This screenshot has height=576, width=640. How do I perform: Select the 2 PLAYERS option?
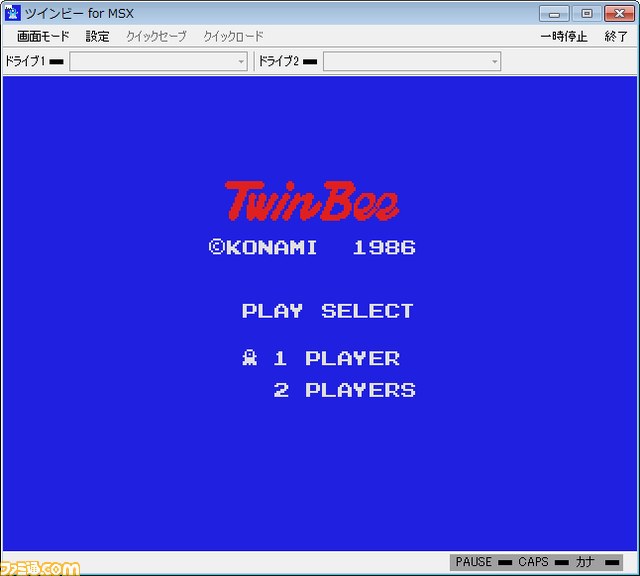(344, 390)
